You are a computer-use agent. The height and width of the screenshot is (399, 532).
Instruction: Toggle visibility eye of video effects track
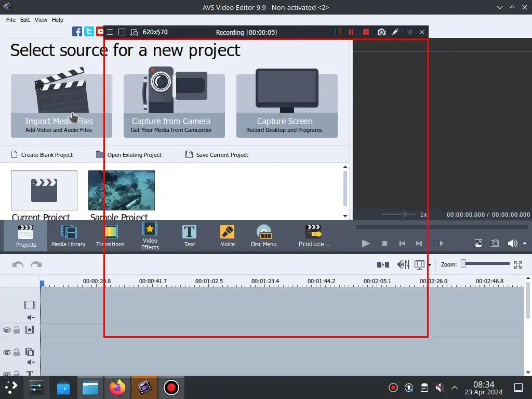point(7,330)
